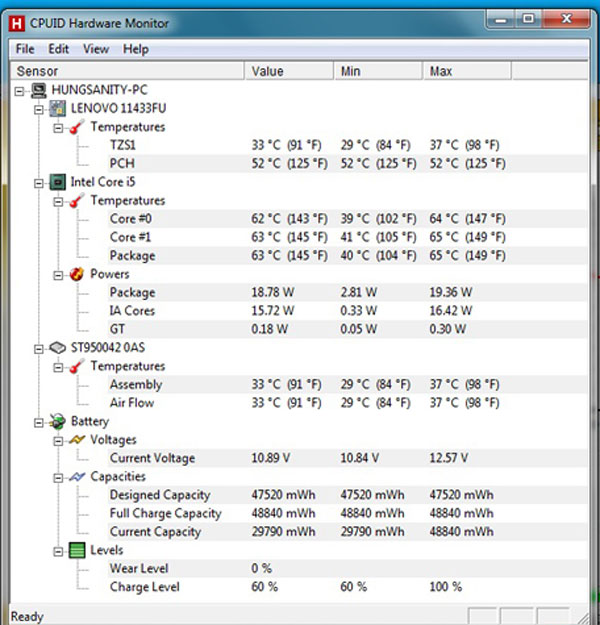Collapse the Levels section

(x=58, y=552)
